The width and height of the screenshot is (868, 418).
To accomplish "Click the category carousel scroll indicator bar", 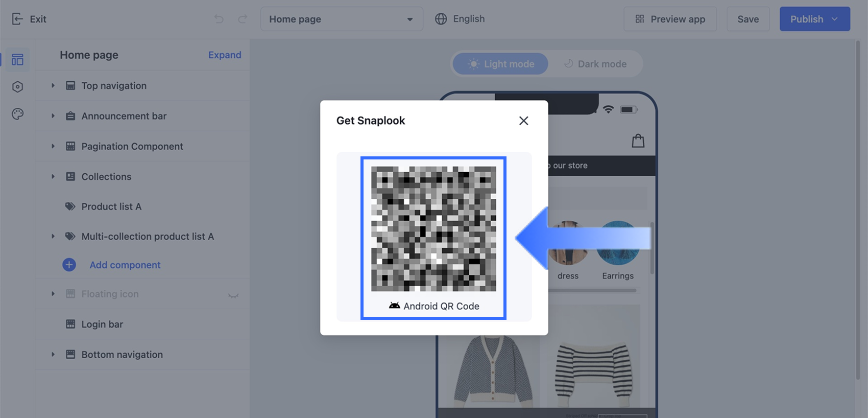I will (592, 291).
